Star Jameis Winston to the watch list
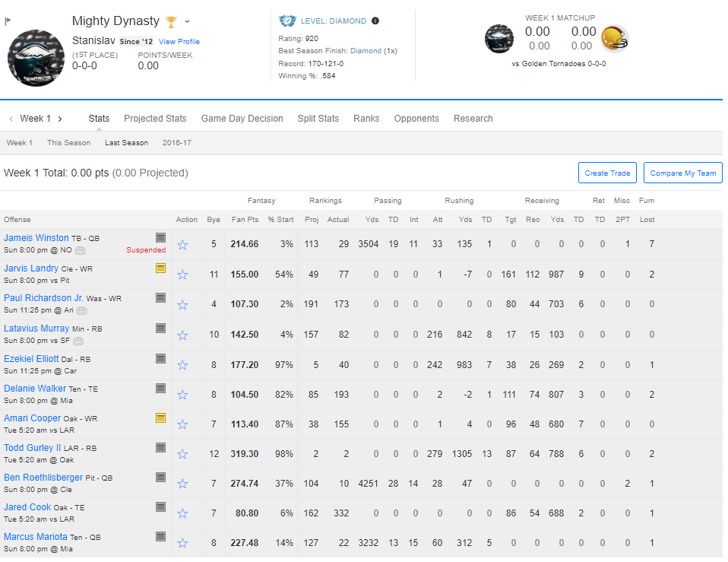The image size is (728, 562). click(x=183, y=245)
